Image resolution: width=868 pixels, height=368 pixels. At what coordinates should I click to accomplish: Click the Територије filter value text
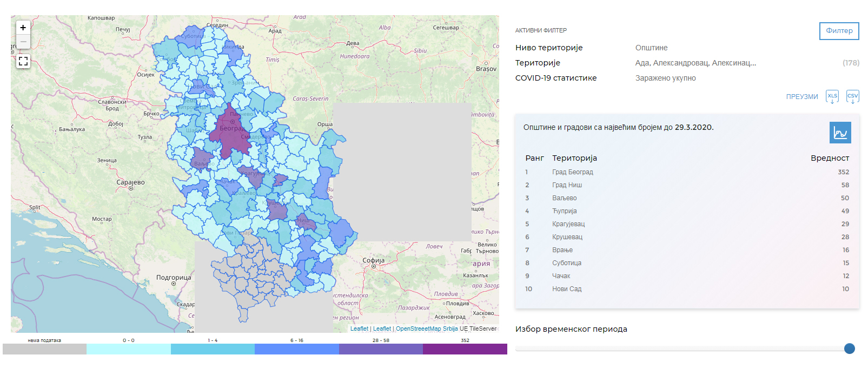(x=695, y=63)
